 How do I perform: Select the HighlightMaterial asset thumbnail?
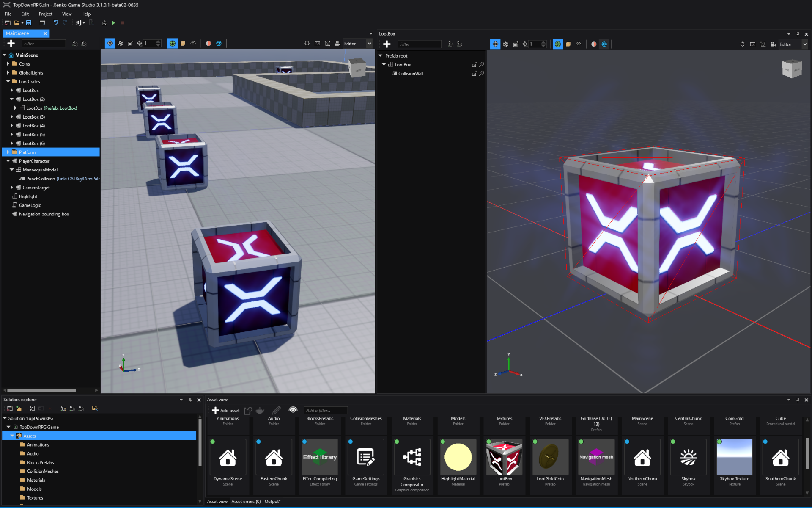[458, 457]
